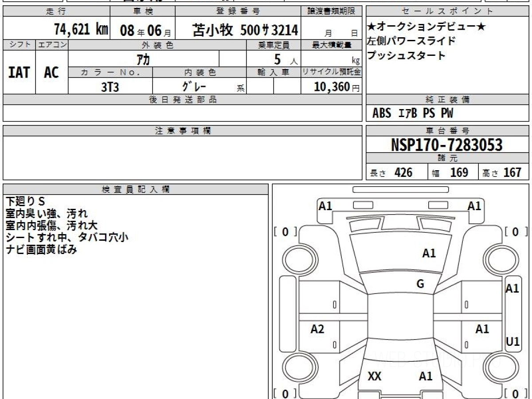Image resolution: width=532 pixels, height=399 pixels.
Task: Click the G mark on the windshield
Action: click(420, 284)
